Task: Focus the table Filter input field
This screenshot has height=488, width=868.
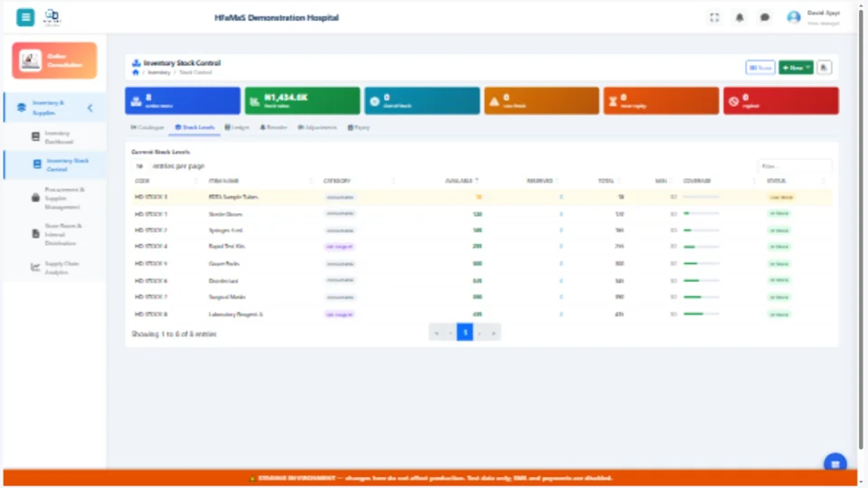Action: (795, 166)
